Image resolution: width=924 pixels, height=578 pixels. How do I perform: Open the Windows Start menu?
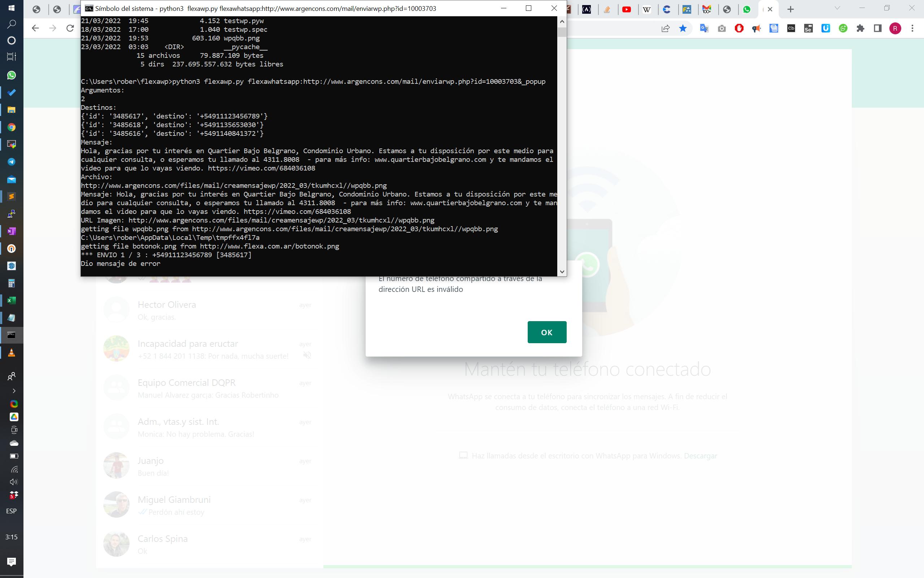(x=12, y=8)
